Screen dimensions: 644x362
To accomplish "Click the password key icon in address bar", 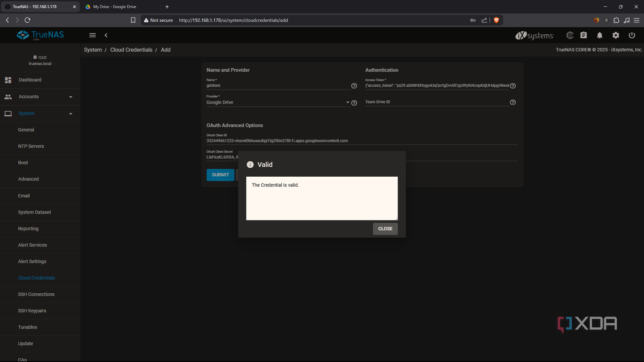I will coord(473,20).
